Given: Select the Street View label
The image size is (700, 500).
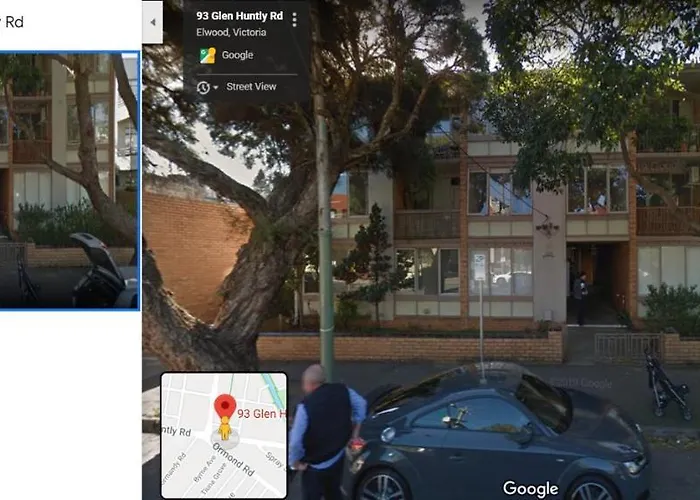Looking at the screenshot, I should pos(251,87).
